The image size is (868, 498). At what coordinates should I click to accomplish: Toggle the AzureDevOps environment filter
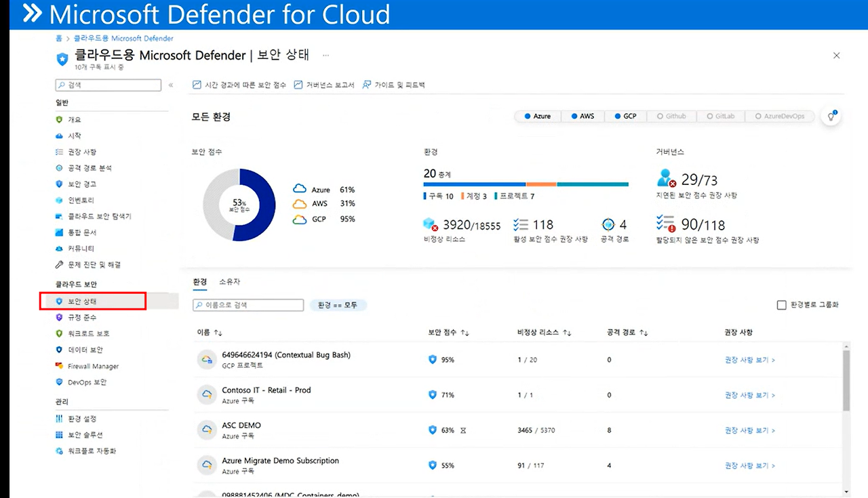[779, 117]
